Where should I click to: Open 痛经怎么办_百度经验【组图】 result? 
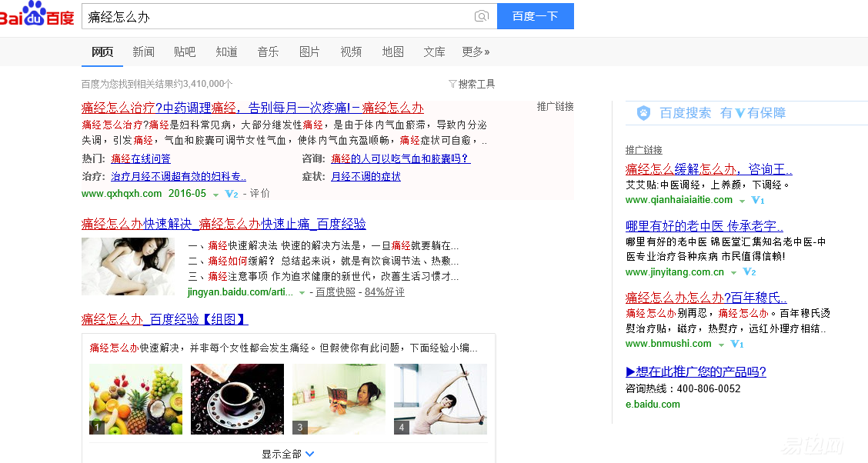[165, 319]
